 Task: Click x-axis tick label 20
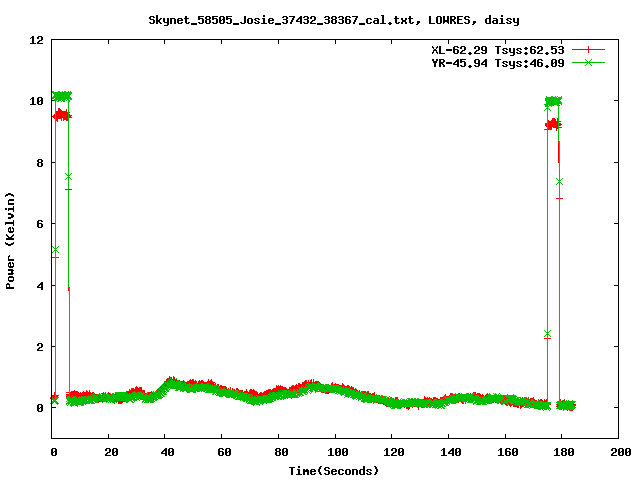(x=111, y=452)
